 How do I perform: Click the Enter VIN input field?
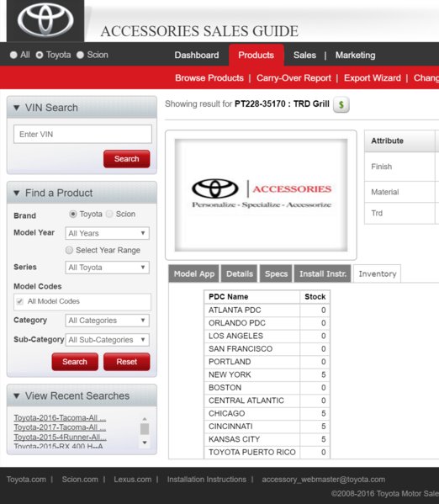pyautogui.click(x=82, y=134)
